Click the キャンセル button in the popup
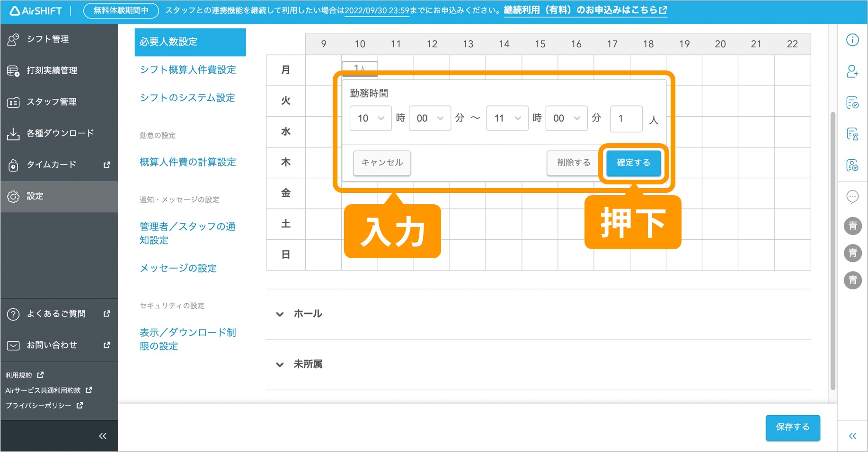This screenshot has height=452, width=868. (x=381, y=163)
